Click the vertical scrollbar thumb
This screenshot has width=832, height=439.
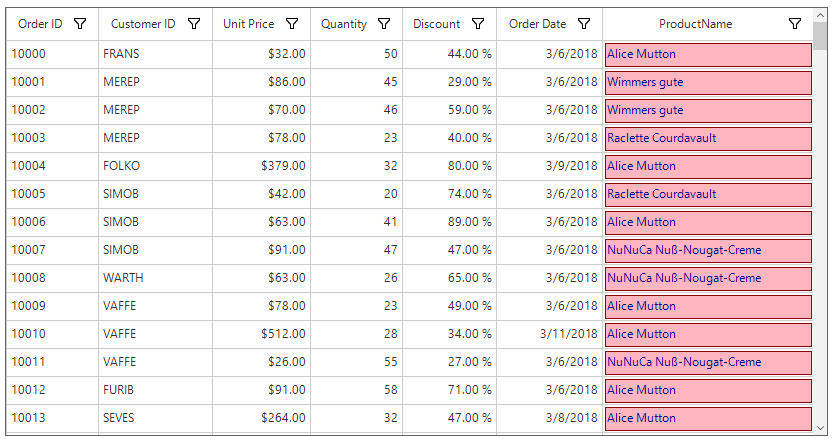pyautogui.click(x=820, y=36)
